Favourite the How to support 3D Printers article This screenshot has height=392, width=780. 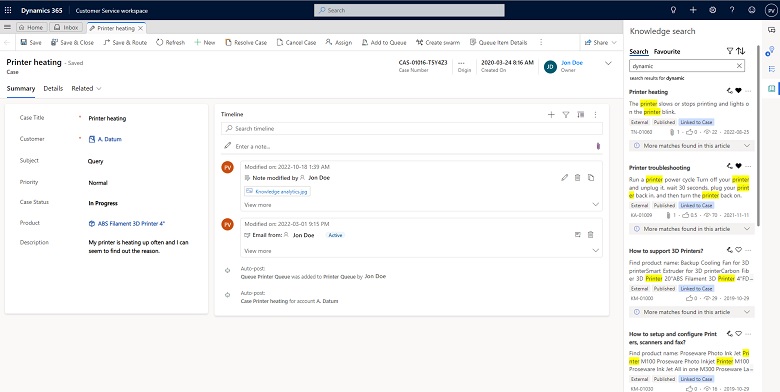click(739, 250)
